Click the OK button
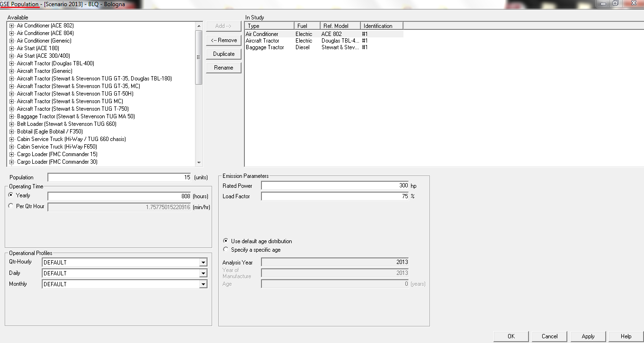Image resolution: width=644 pixels, height=343 pixels. coord(511,336)
